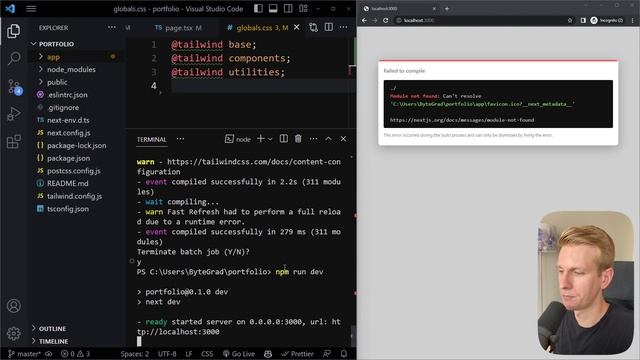This screenshot has height=360, width=640.
Task: Select the TERMINAL panel tab
Action: [x=151, y=139]
